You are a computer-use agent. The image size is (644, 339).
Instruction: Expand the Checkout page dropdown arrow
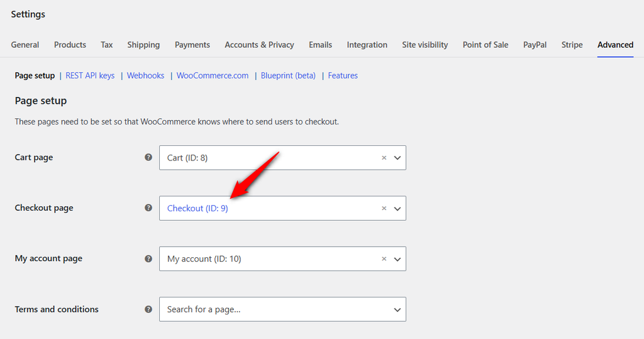397,208
